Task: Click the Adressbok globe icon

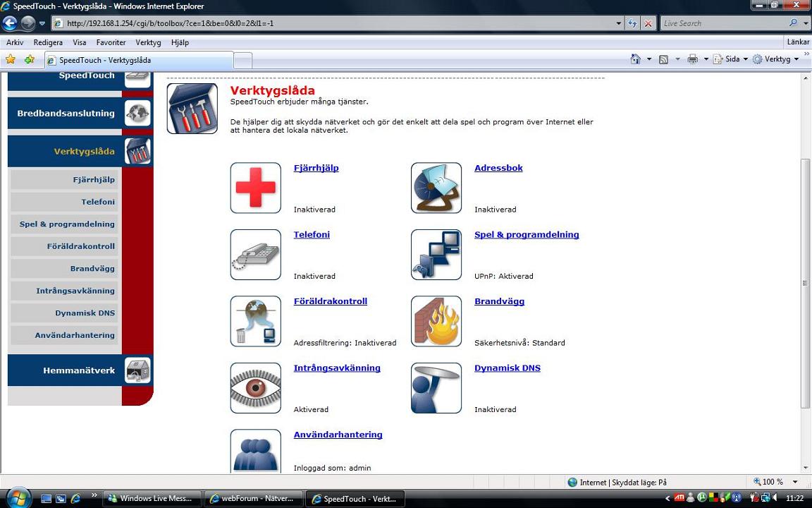Action: pyautogui.click(x=436, y=188)
